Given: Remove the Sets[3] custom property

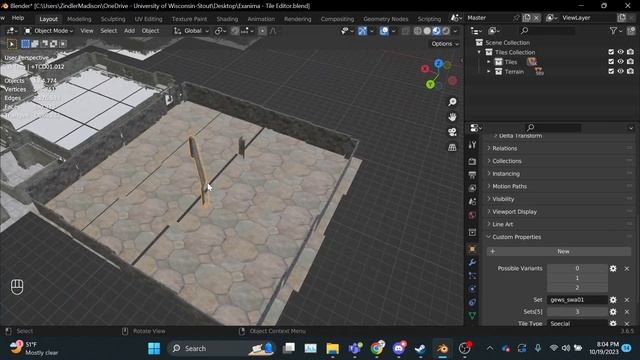Looking at the screenshot, I should [x=627, y=311].
